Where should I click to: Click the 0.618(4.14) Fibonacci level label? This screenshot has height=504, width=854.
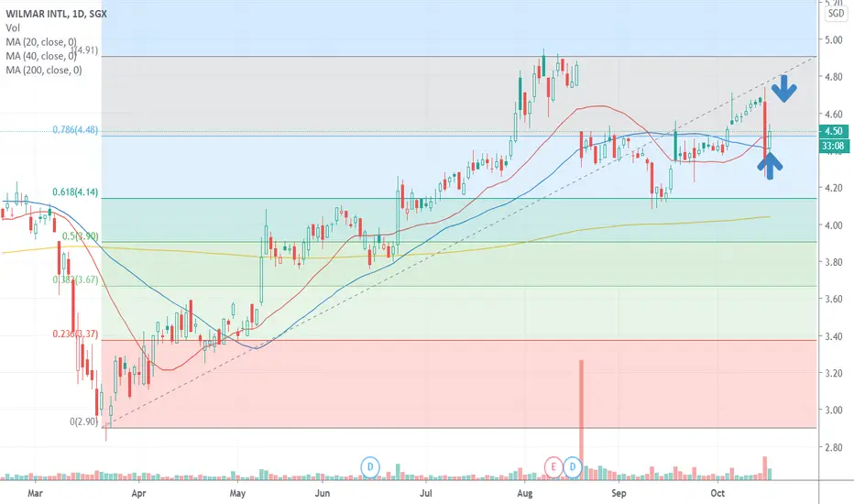[x=75, y=192]
